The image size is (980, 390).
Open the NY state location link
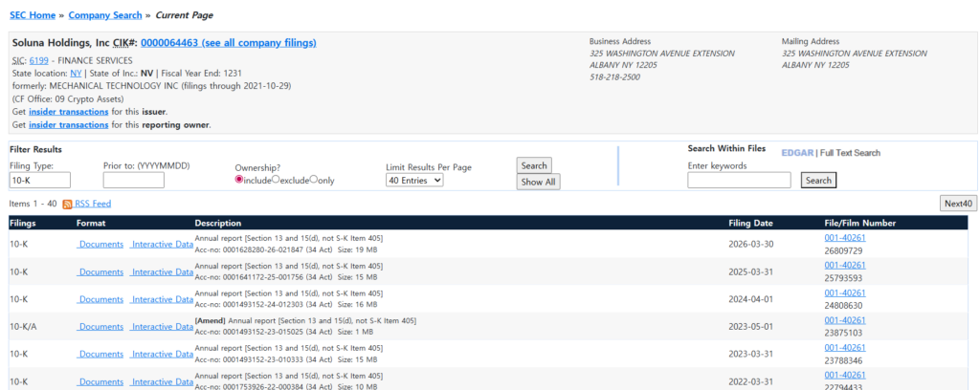click(76, 73)
